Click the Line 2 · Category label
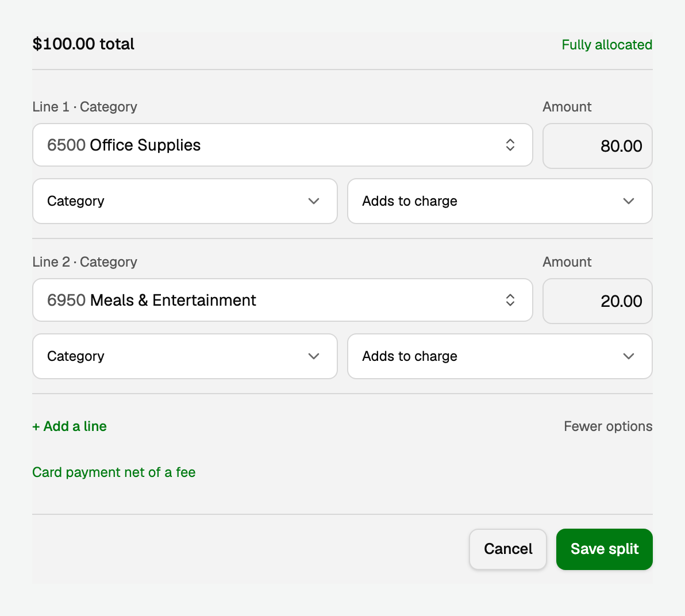685x616 pixels. (x=84, y=261)
